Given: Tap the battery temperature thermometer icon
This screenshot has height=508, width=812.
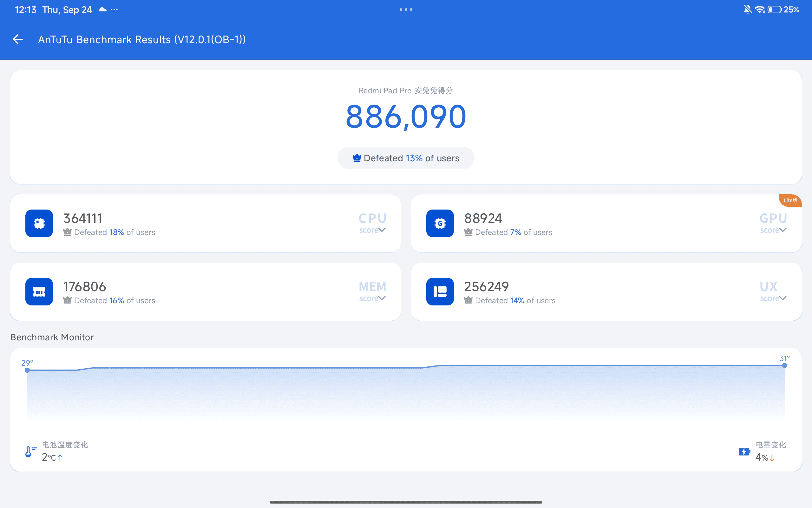Looking at the screenshot, I should coord(30,451).
